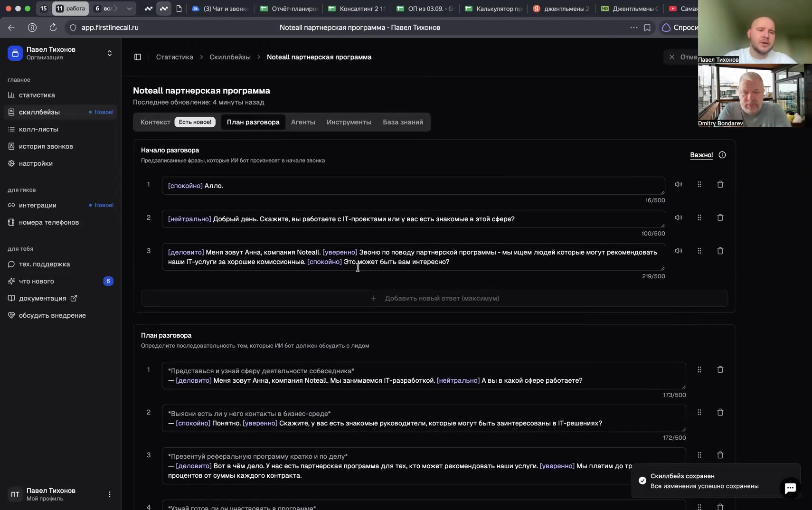Viewport: 812px width, 510px height.
Task: Open 'интеграции' in sidebar
Action: click(61, 205)
